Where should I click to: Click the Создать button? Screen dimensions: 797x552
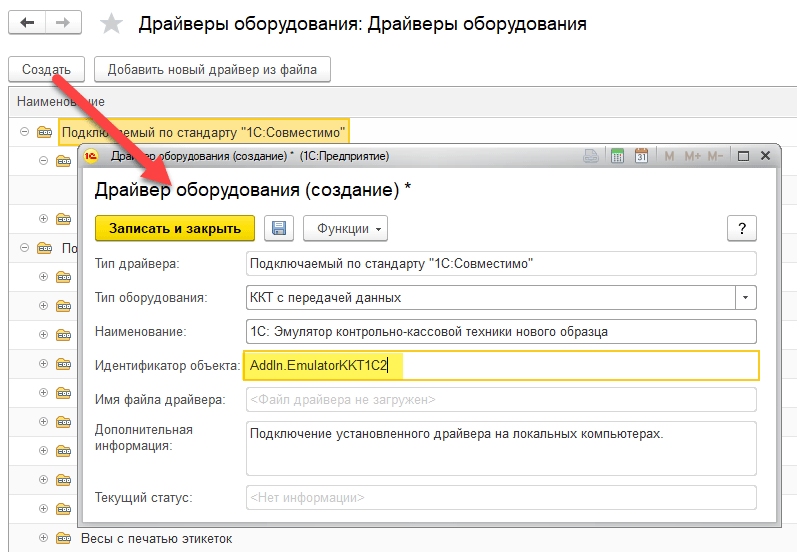[46, 70]
